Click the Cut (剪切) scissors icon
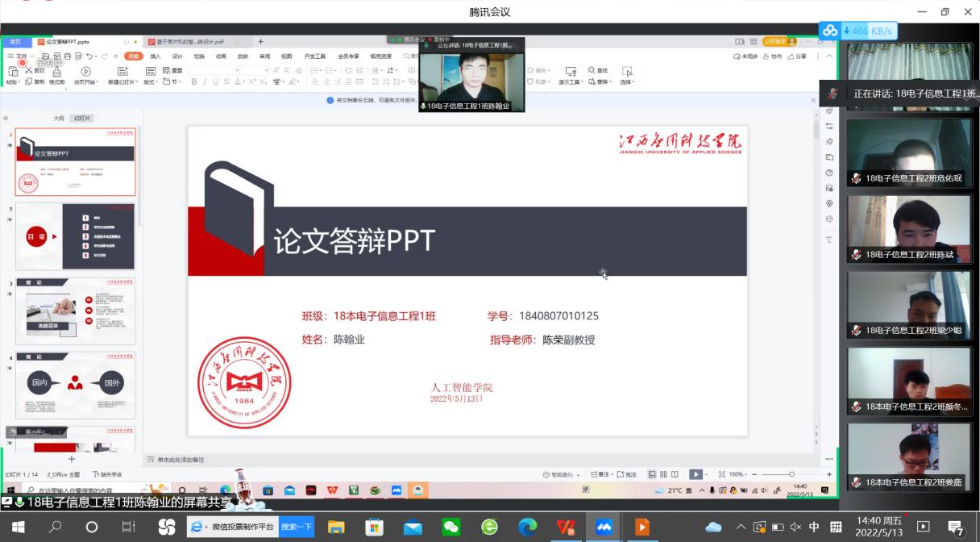This screenshot has height=542, width=980. [x=30, y=70]
